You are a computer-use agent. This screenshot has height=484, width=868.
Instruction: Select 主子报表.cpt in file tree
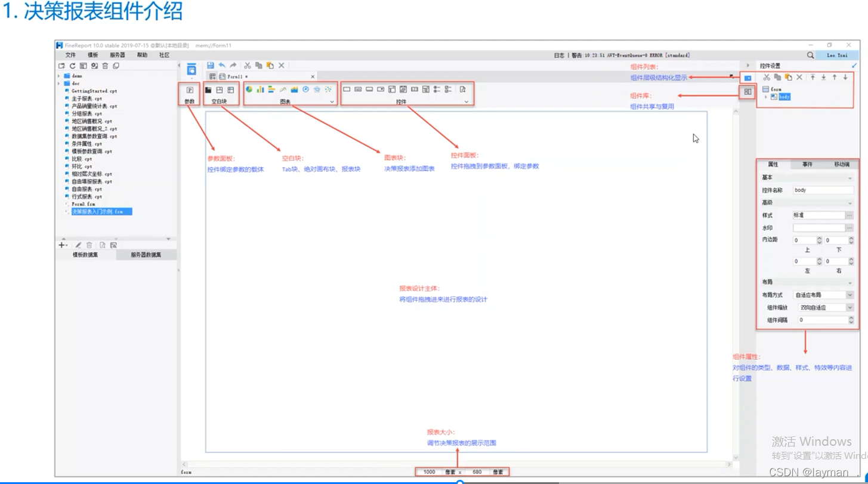[87, 98]
